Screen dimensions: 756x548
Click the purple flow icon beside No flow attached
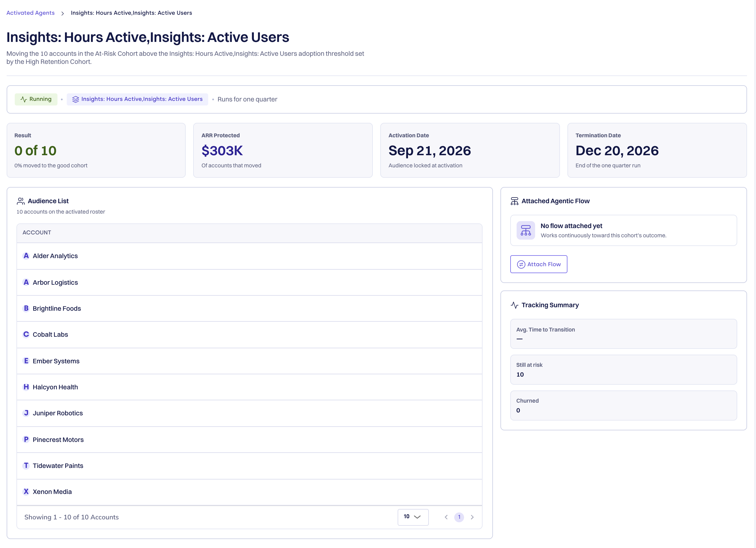pos(526,230)
